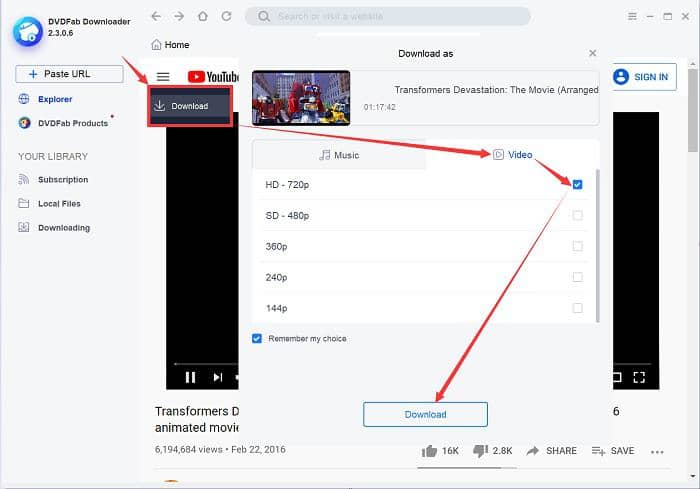Click the YouTube logo
The width and height of the screenshot is (700, 489).
tap(213, 77)
